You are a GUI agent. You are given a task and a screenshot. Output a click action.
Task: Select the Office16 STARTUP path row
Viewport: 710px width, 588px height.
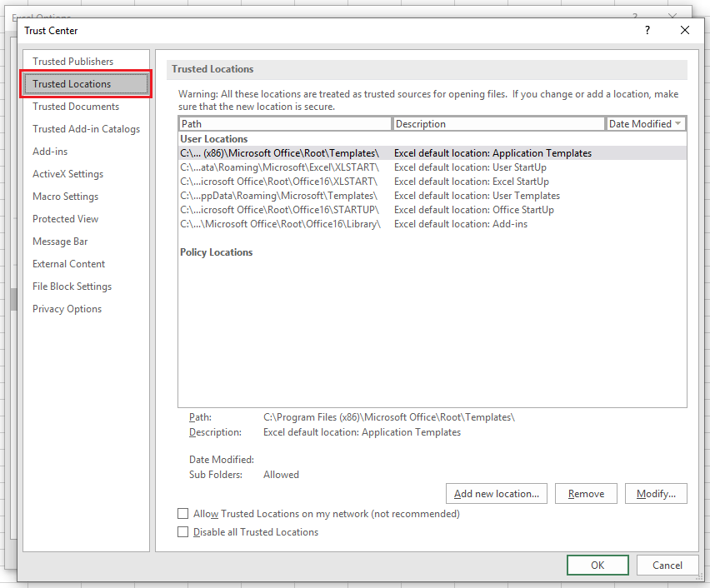(x=432, y=210)
